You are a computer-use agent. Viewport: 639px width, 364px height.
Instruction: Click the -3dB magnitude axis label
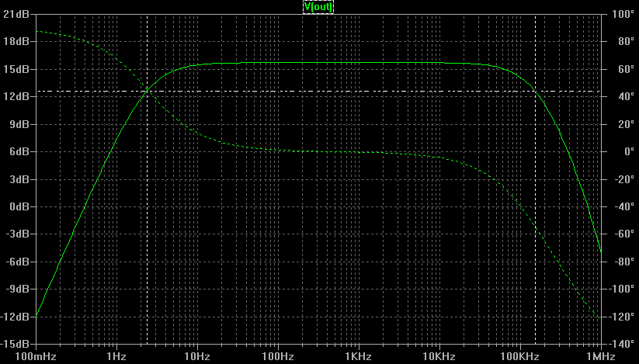(x=18, y=234)
